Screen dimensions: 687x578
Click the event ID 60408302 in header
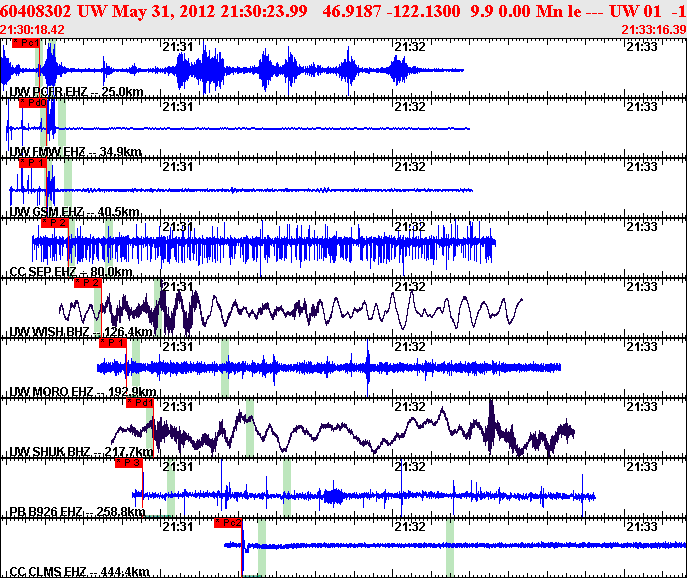36,11
